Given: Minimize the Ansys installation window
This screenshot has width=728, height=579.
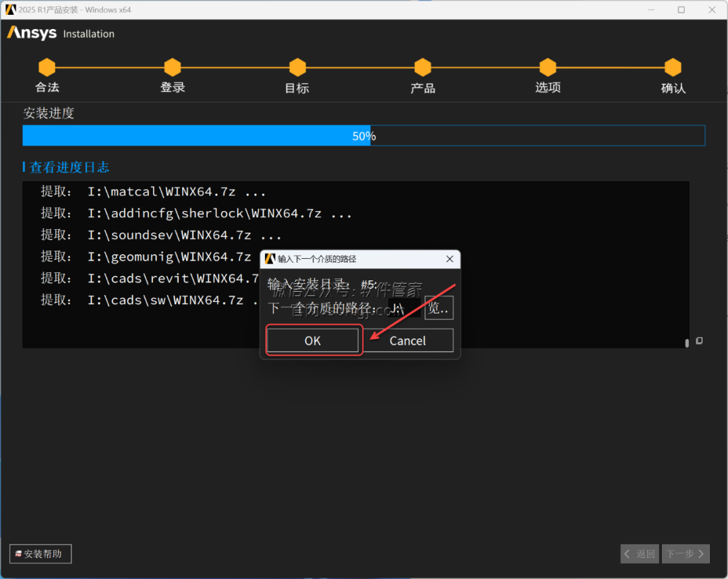Looking at the screenshot, I should pyautogui.click(x=651, y=9).
